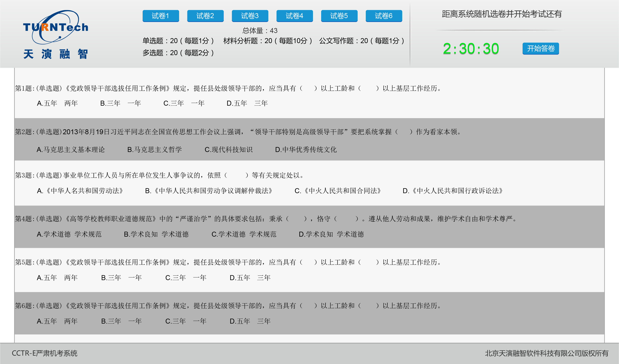Screen dimensions: 619x364
Task: Click 公文写作题：20（每题1分）summary
Action: [x=362, y=41]
